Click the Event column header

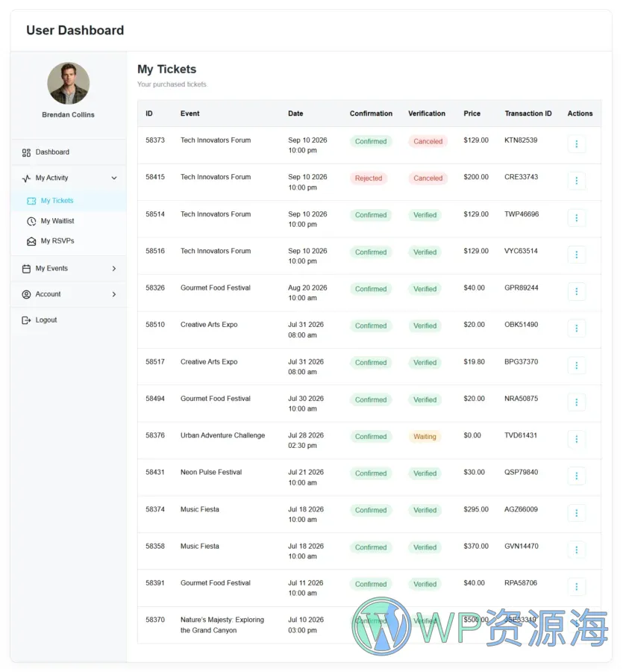point(190,113)
